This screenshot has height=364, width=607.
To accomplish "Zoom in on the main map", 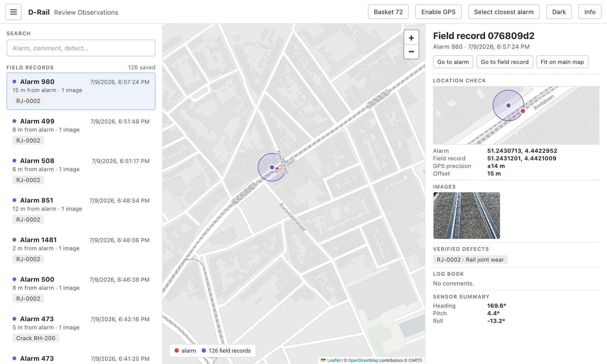I will [411, 38].
